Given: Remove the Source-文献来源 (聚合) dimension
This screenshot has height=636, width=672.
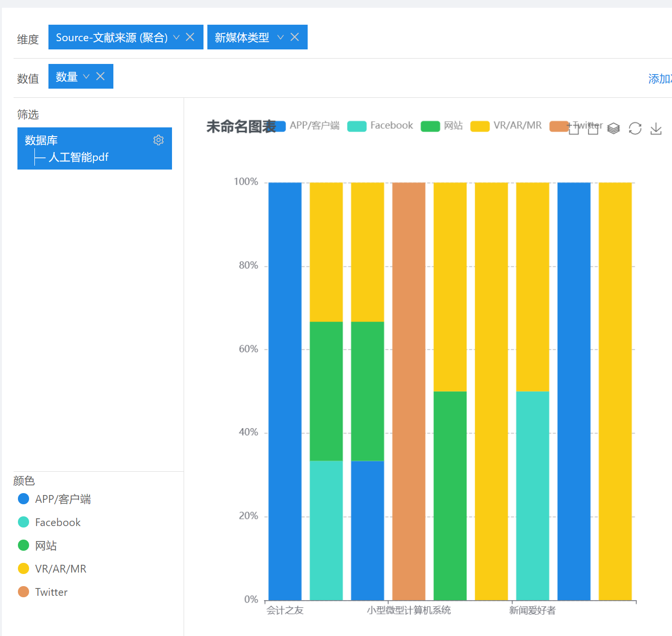Looking at the screenshot, I should pos(190,37).
